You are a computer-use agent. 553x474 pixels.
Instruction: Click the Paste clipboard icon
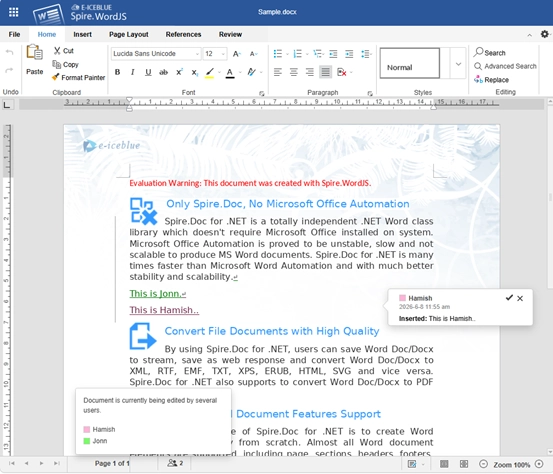pos(35,53)
